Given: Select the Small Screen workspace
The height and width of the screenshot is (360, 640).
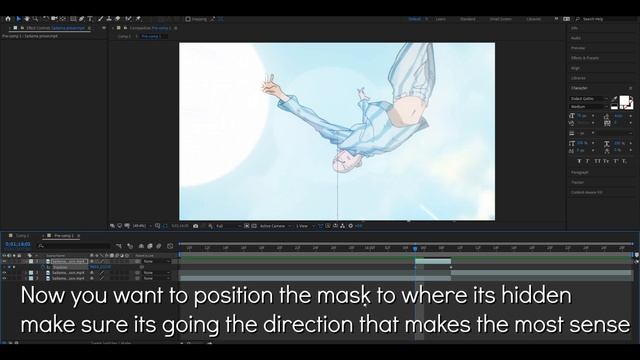Looking at the screenshot, I should (500, 19).
